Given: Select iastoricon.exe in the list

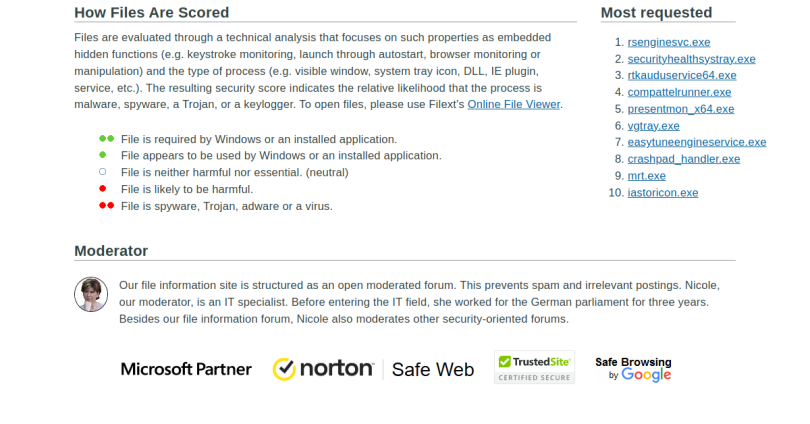Looking at the screenshot, I should pyautogui.click(x=662, y=193).
